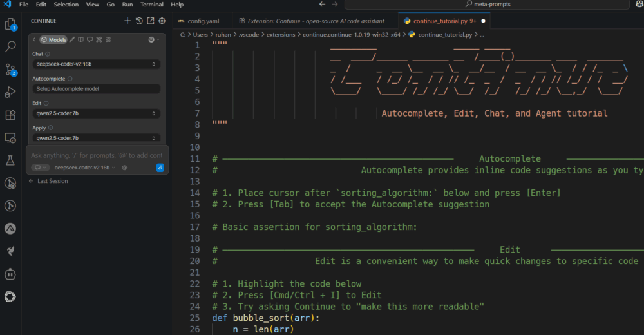Open the Search view in activity bar
The height and width of the screenshot is (335, 644).
10,46
